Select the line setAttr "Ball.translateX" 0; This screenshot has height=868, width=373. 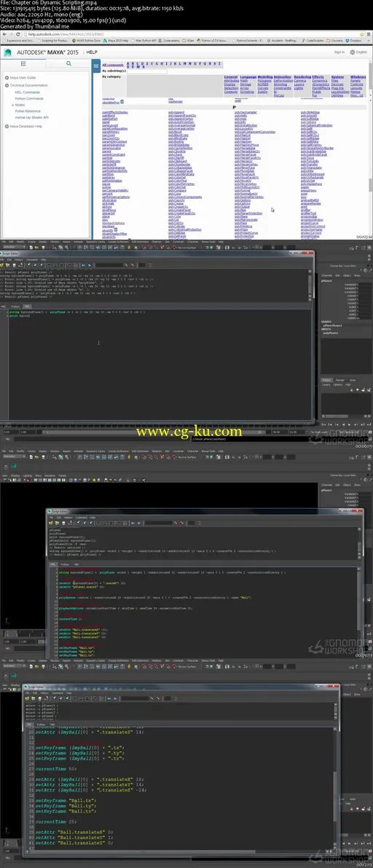74,832
